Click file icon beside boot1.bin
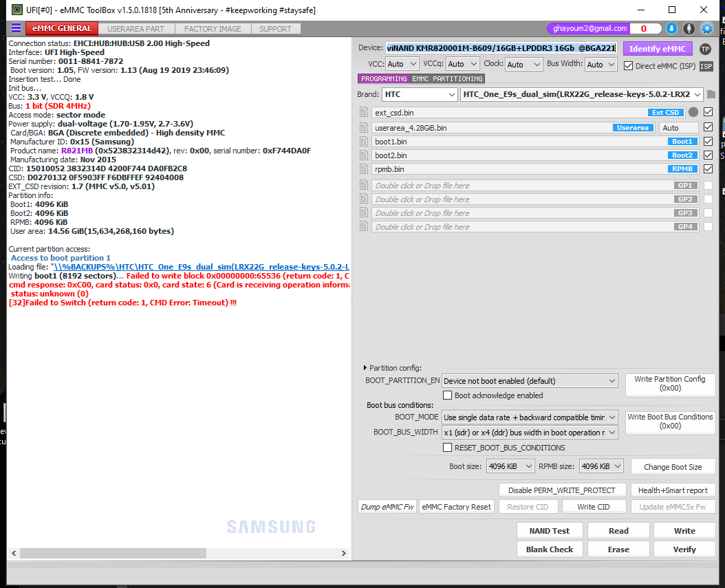Image resolution: width=725 pixels, height=588 pixels. coord(364,142)
